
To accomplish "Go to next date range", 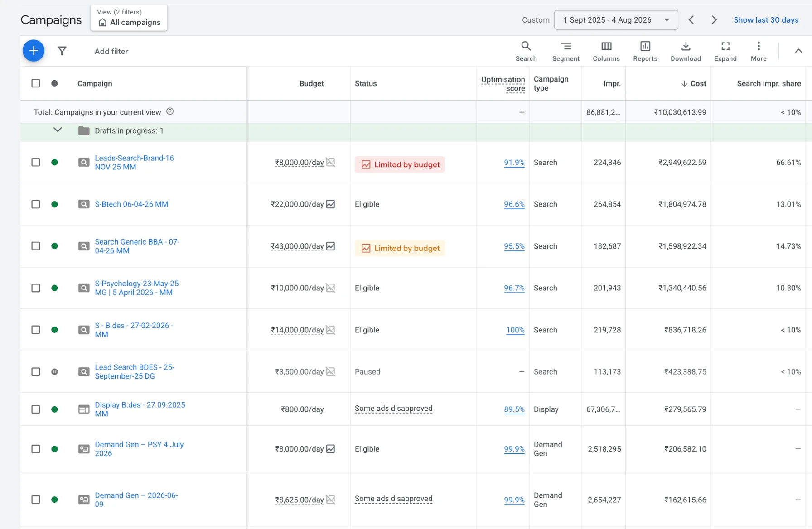I will coord(714,20).
